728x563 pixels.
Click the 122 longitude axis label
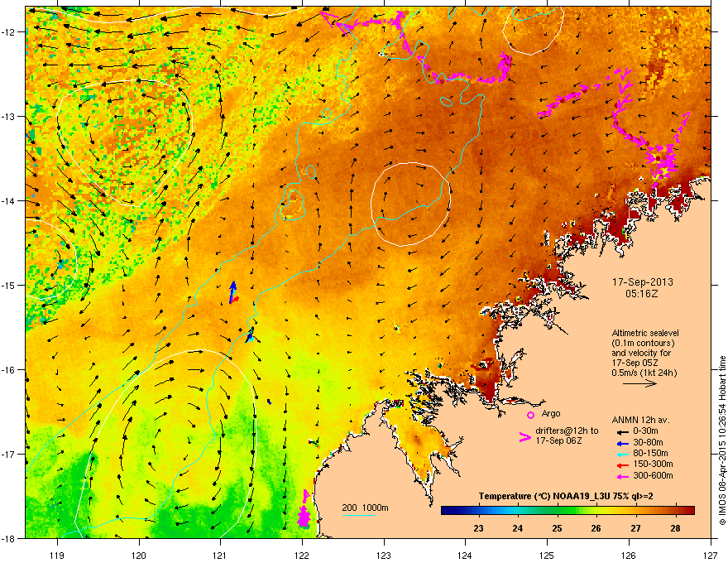click(302, 555)
